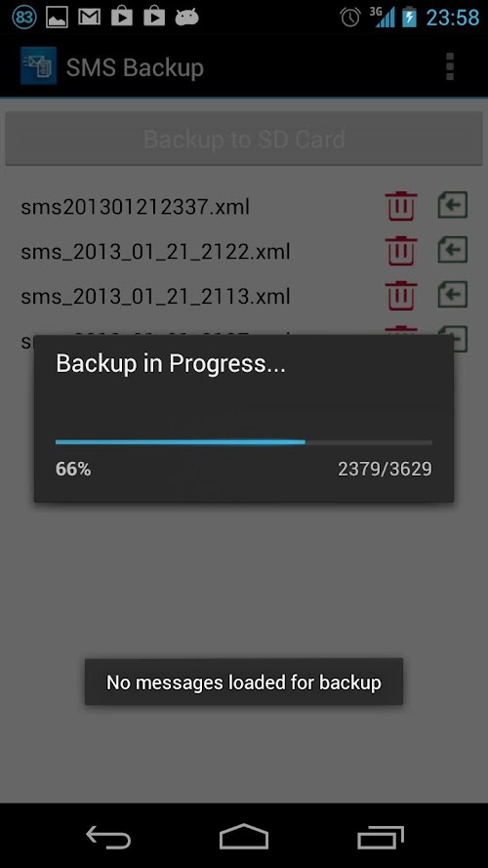Open the three-dot overflow menu
The height and width of the screenshot is (868, 488).
point(450,67)
